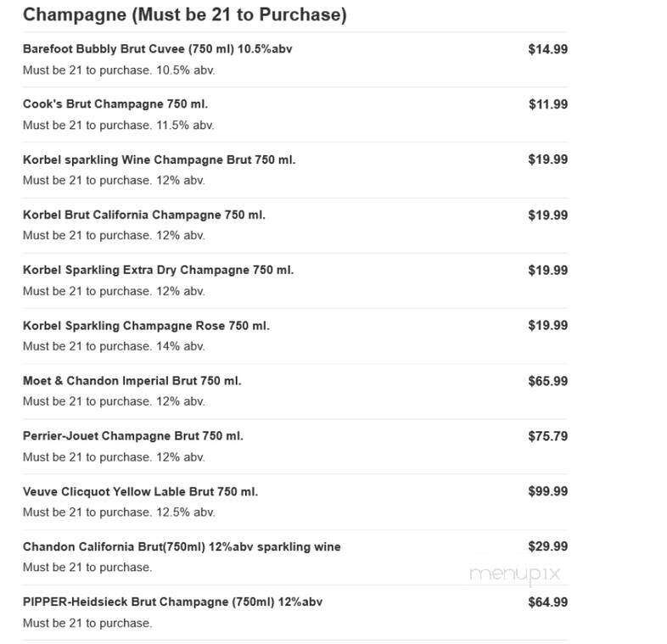Open Veuve Clicquot Yellow Lable Brut
Image resolution: width=667 pixels, height=644 pixels.
(x=140, y=491)
